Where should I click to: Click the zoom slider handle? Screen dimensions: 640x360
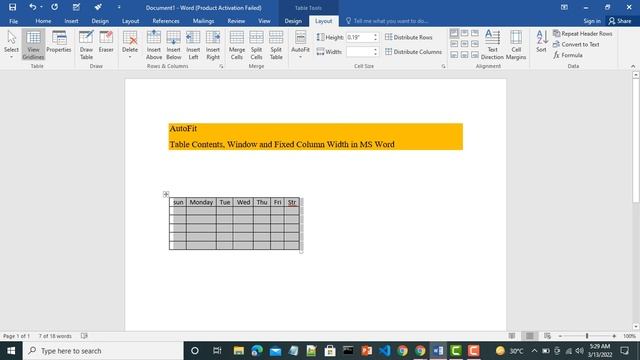[x=587, y=336]
